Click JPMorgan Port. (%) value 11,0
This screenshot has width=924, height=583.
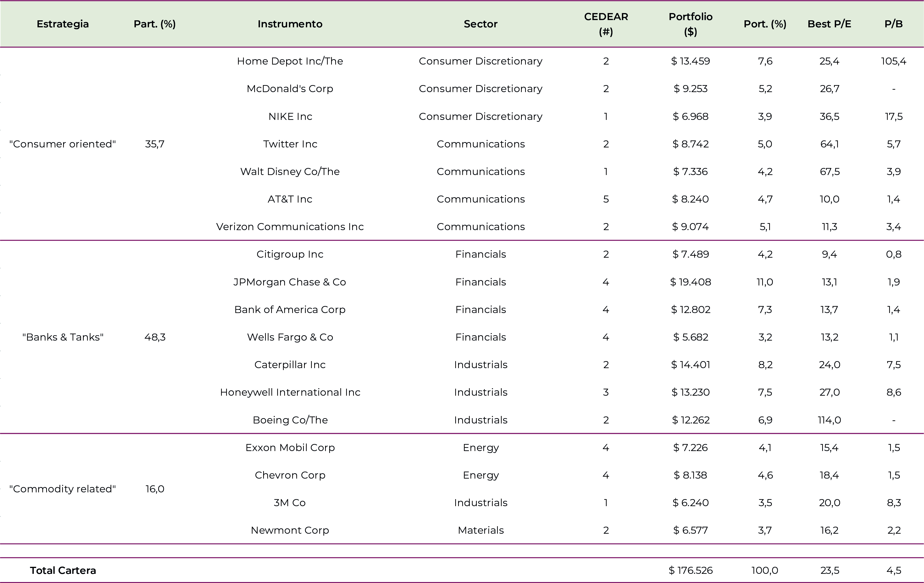pyautogui.click(x=765, y=282)
